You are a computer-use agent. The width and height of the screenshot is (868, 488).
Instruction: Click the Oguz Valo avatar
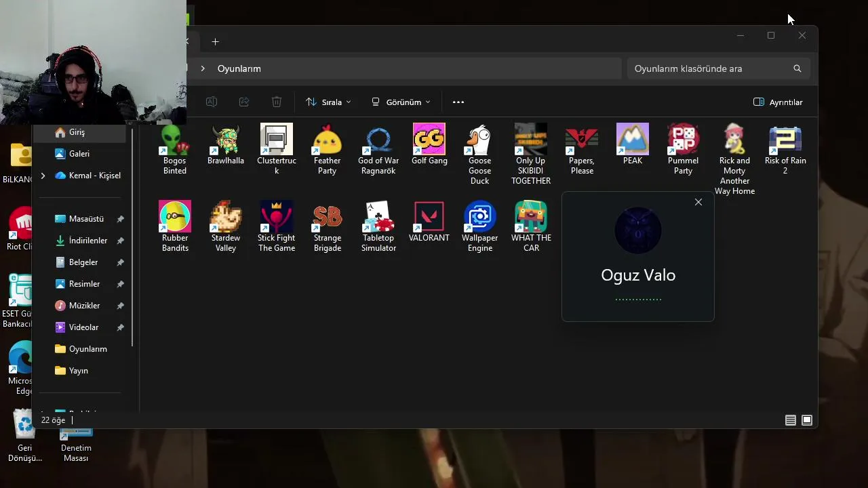point(637,231)
